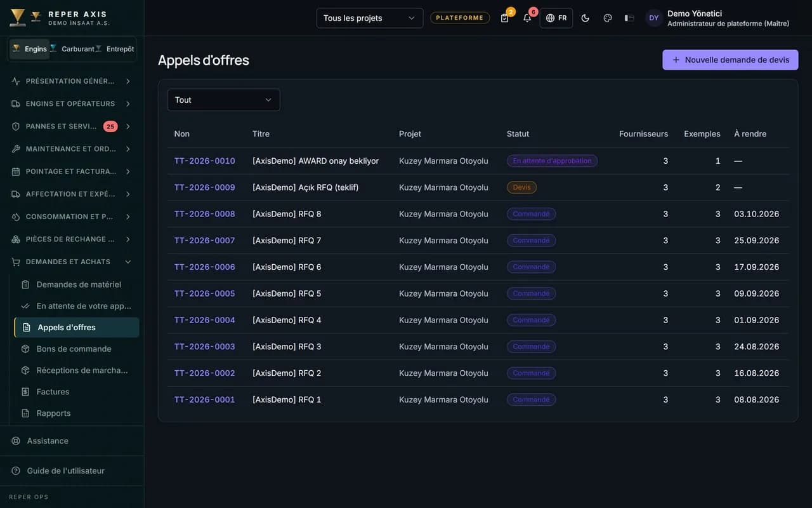Click the truck icon beside Engins et opérateurs

click(x=16, y=104)
